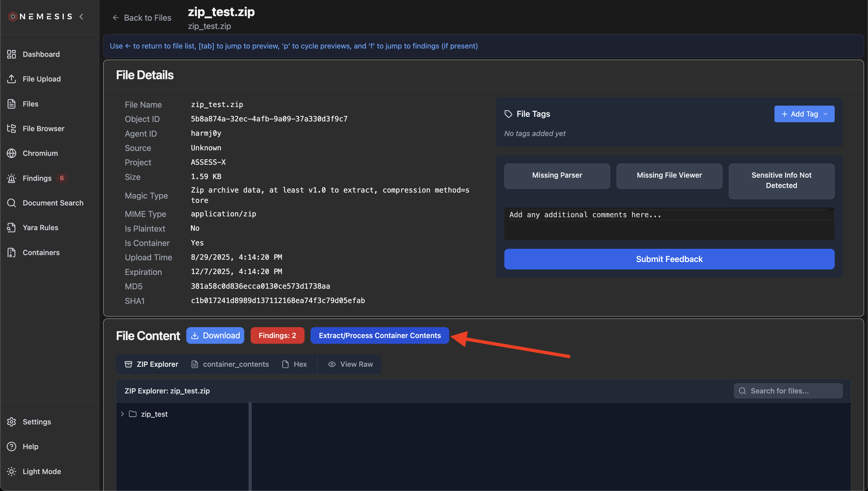Click Extract/Process Container Contents button
This screenshot has height=491, width=868.
pos(379,335)
